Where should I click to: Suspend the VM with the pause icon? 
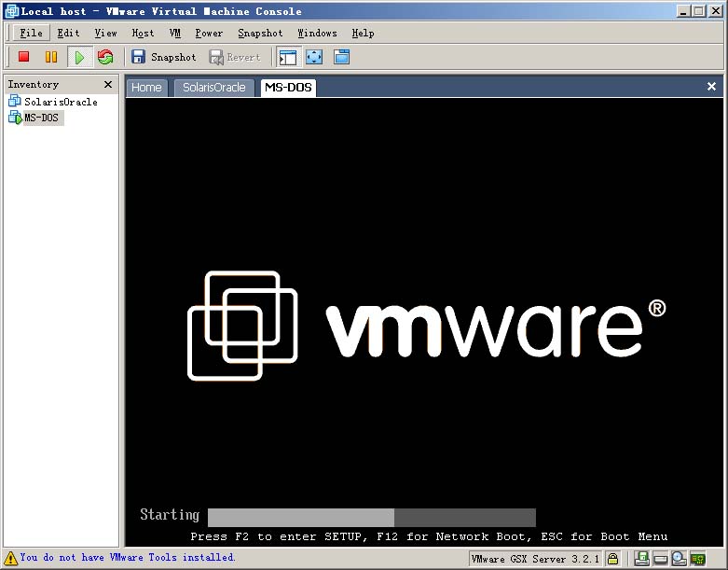pos(51,57)
